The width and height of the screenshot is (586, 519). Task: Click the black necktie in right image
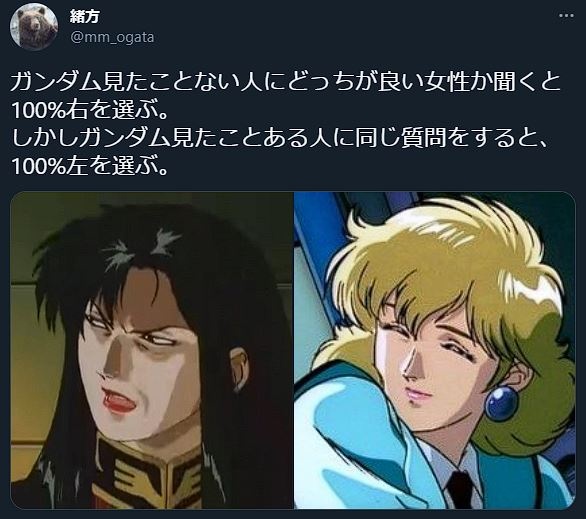pos(460,489)
